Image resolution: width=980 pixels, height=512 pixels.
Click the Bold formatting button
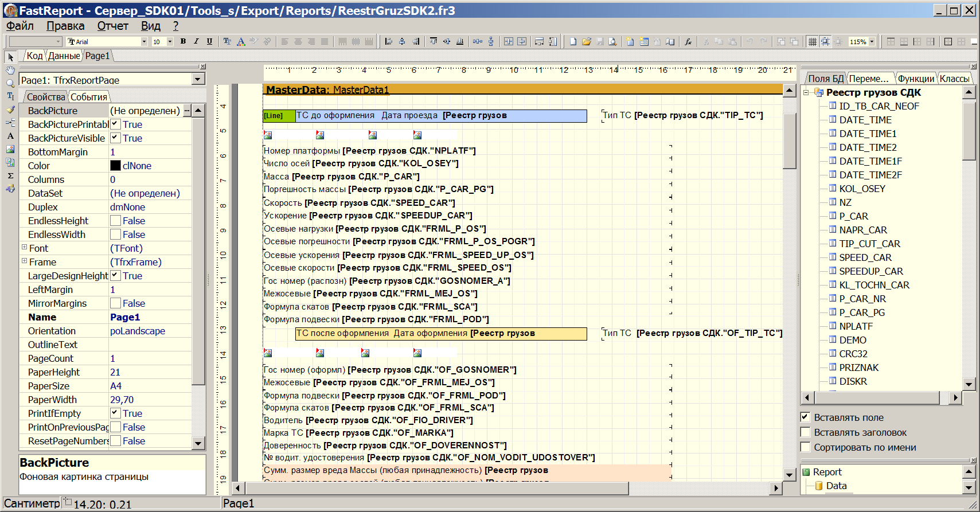(183, 41)
